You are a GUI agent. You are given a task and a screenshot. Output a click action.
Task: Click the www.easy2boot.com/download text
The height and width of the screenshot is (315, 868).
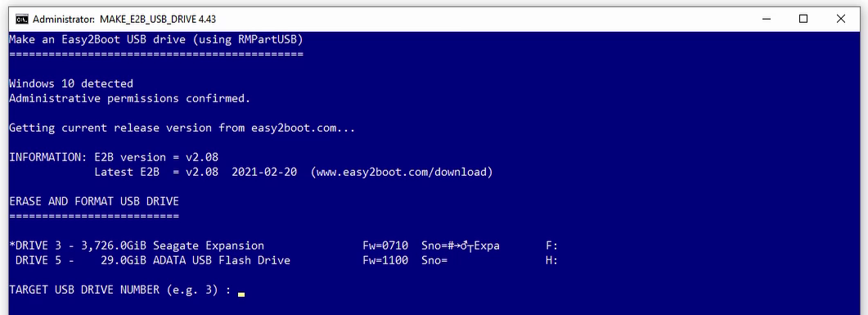pos(402,172)
